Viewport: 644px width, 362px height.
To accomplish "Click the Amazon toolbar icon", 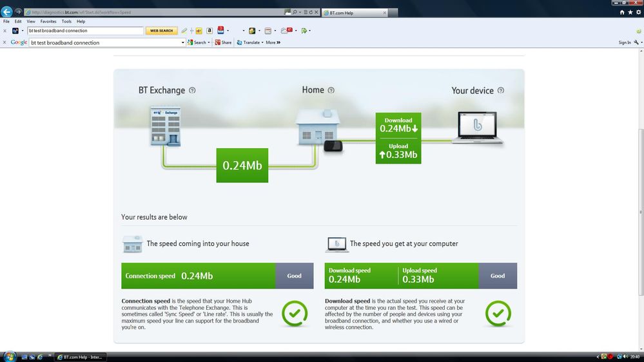I will click(x=210, y=30).
